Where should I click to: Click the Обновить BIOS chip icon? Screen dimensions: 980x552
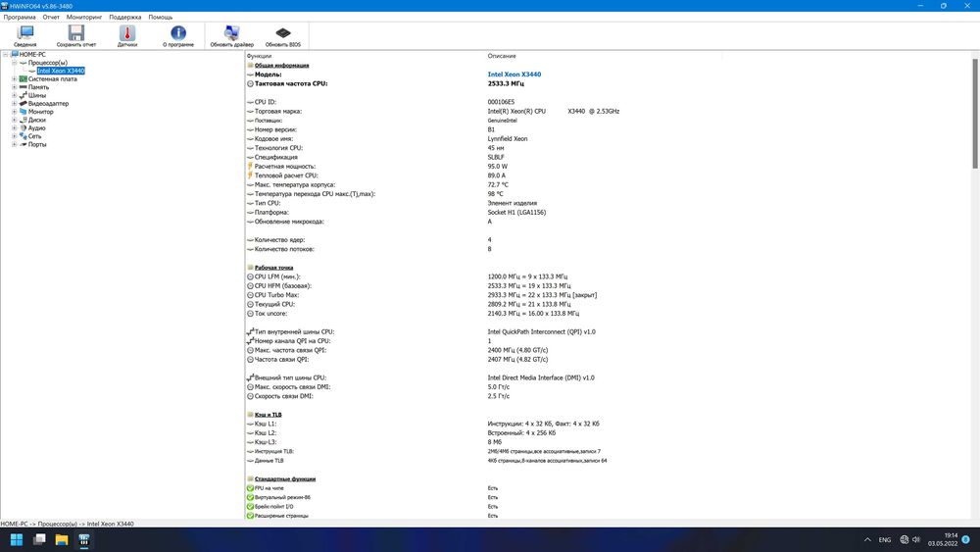tap(282, 35)
